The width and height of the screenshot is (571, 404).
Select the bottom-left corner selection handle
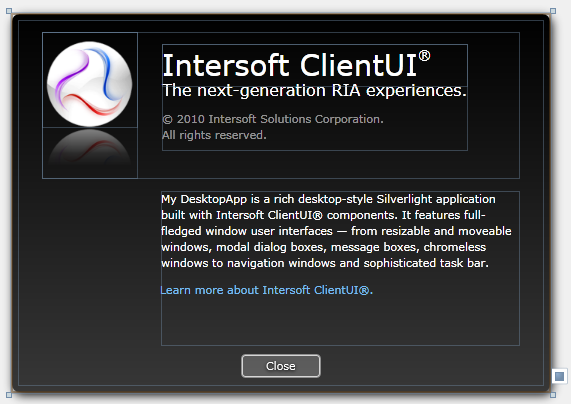tap(9, 395)
